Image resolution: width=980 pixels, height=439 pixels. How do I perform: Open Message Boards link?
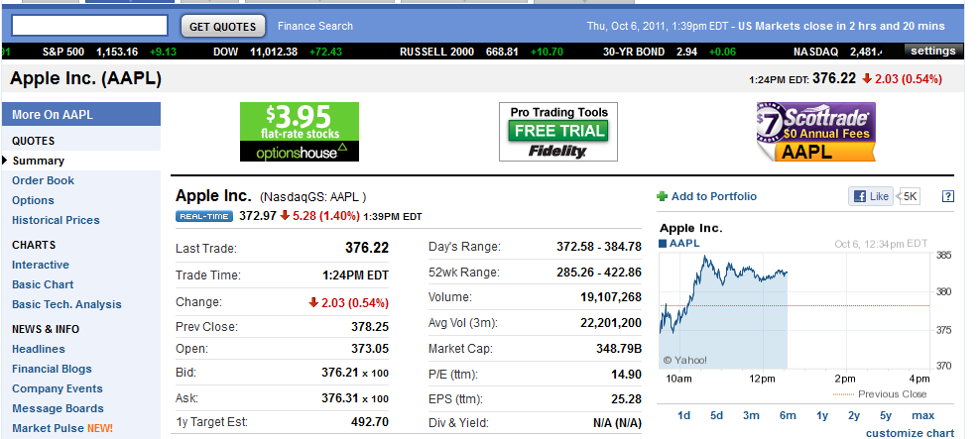[x=58, y=408]
